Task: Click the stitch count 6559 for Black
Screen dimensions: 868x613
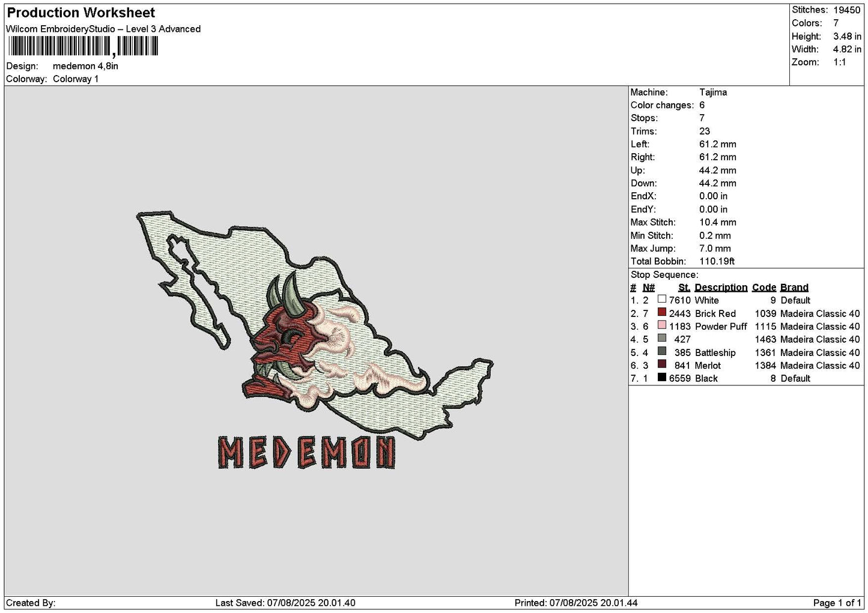Action: click(x=680, y=379)
